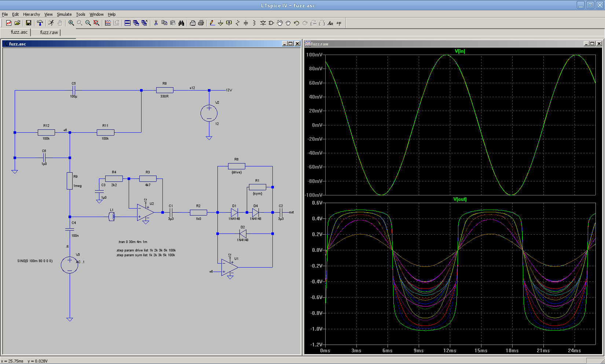
Task: Click the Save icon in toolbar
Action: [x=28, y=23]
